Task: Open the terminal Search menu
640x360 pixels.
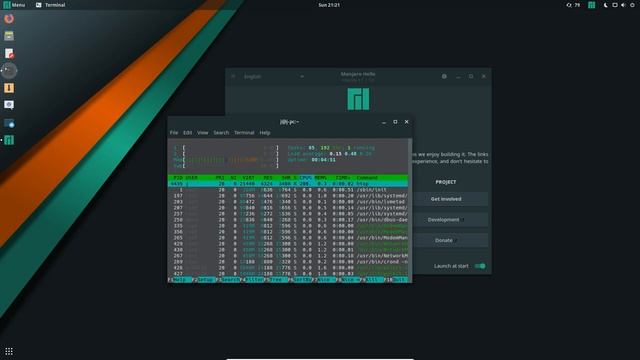Action: [x=221, y=133]
